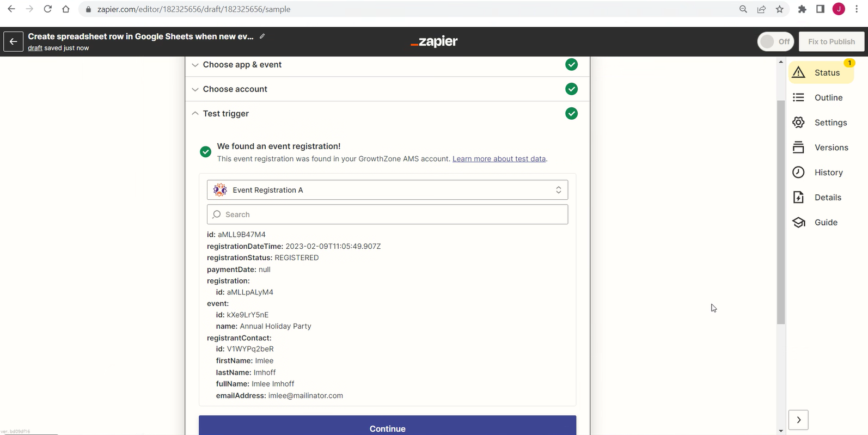Screen dimensions: 868x435
Task: Click the scrollbar up arrow
Action: pyautogui.click(x=781, y=62)
